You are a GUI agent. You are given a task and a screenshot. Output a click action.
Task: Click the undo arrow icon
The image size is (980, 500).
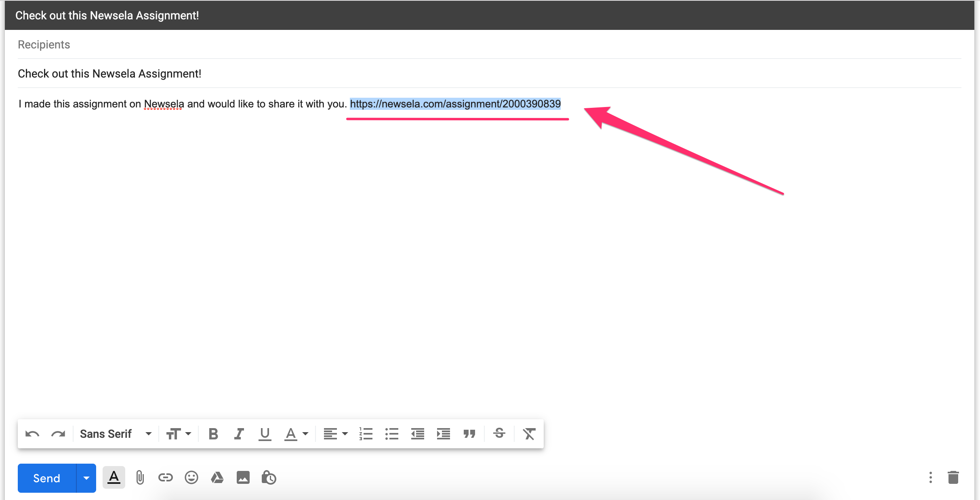pyautogui.click(x=32, y=434)
